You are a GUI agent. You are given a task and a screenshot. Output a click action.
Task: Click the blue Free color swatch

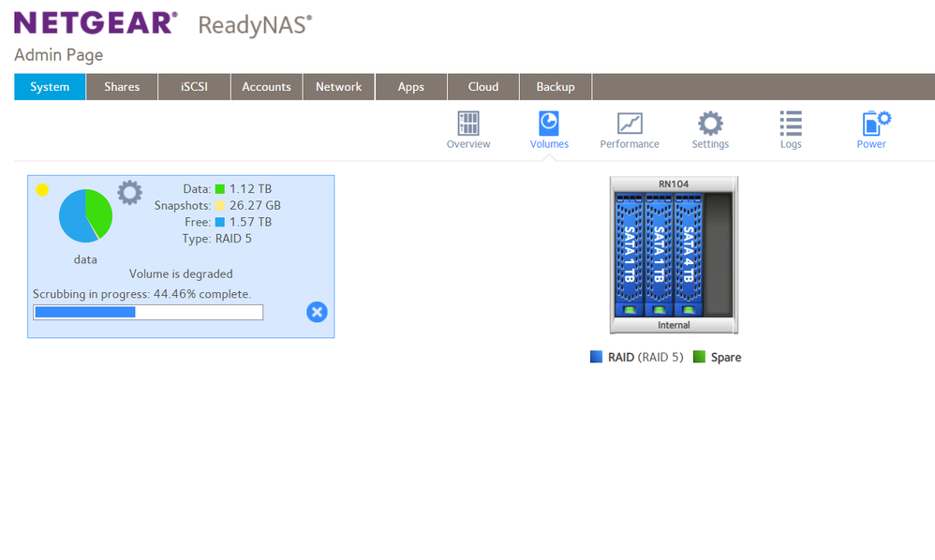click(x=220, y=222)
